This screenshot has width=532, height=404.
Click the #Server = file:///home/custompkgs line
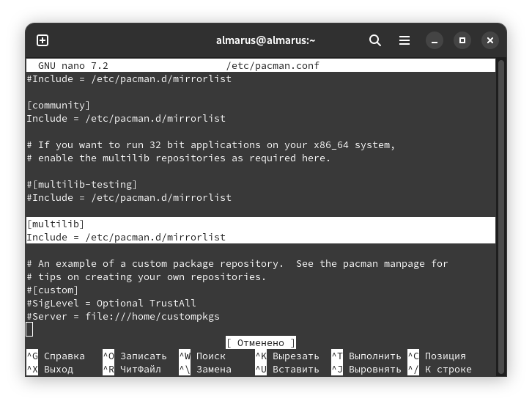pyautogui.click(x=123, y=317)
